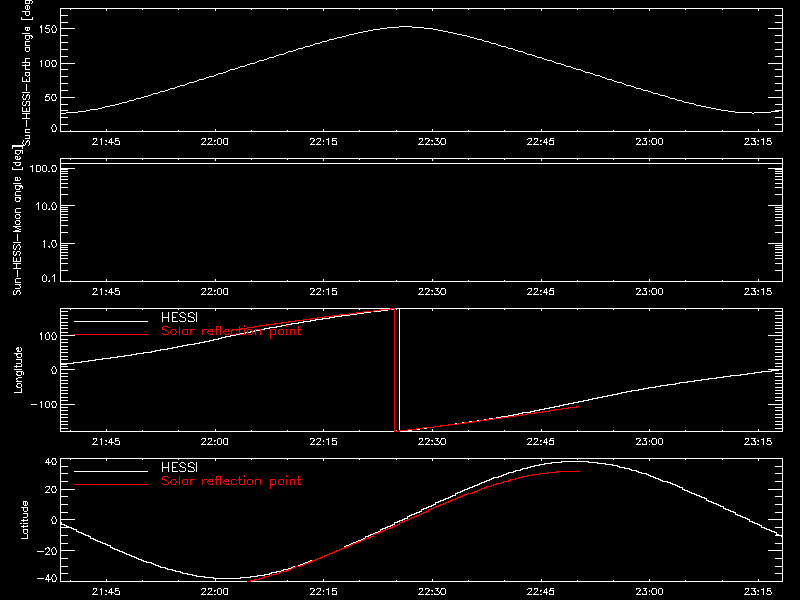Click the "100" tick on Longitude plot
The width and height of the screenshot is (800, 600).
(48, 336)
